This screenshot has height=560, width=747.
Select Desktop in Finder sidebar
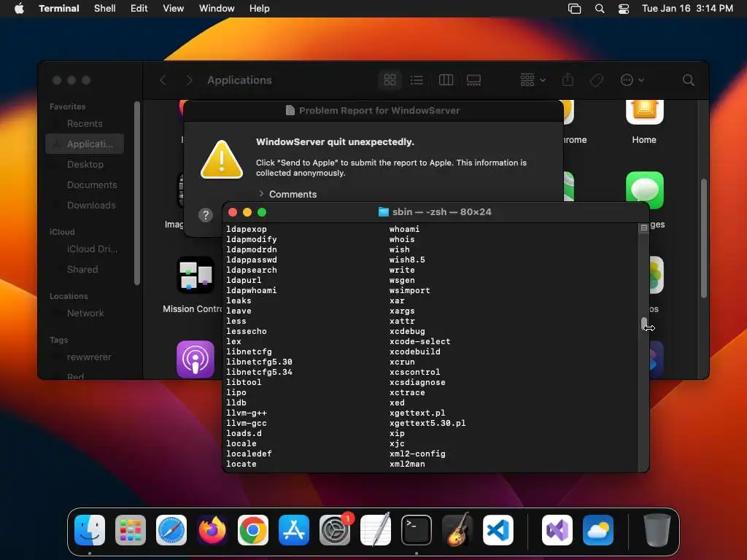[85, 164]
